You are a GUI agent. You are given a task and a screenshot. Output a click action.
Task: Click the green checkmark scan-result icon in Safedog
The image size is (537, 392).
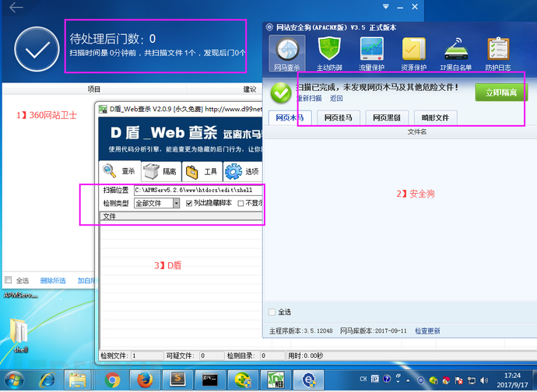(281, 93)
